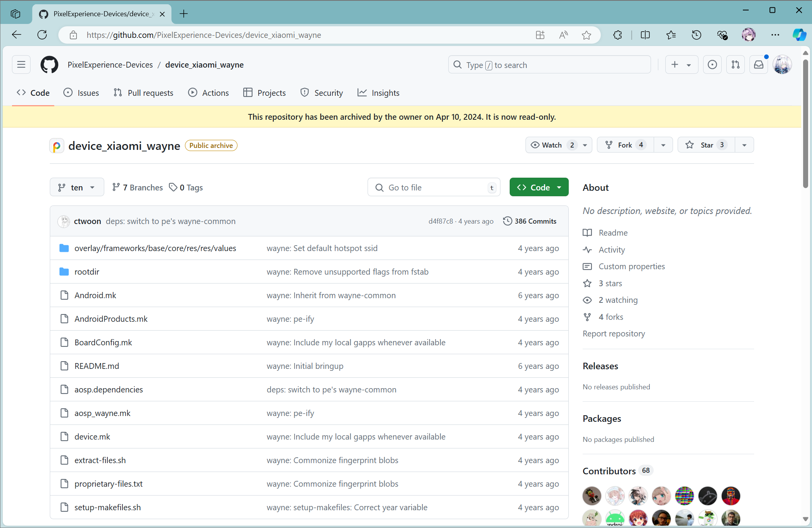This screenshot has height=528, width=812.
Task: Fork the repository
Action: [626, 145]
